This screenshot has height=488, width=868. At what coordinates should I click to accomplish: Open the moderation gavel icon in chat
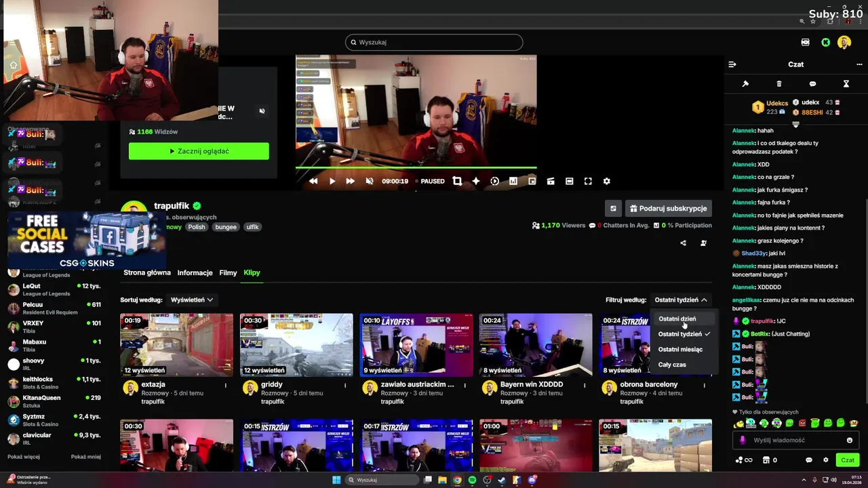[x=745, y=84]
